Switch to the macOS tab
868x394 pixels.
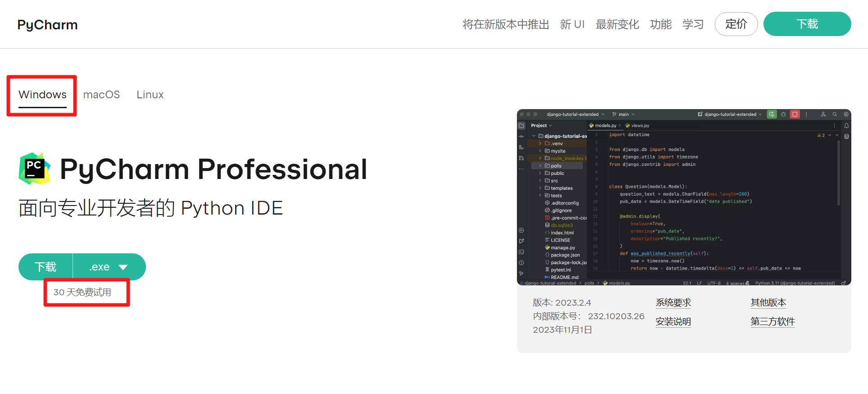point(101,95)
